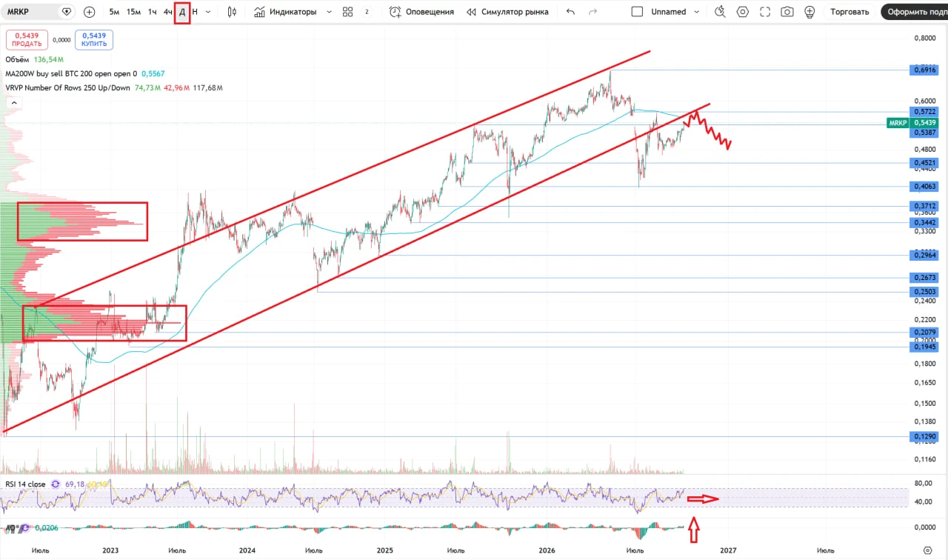Screen dimensions: 948x560
Task: Toggle fullscreen mode icon
Action: pyautogui.click(x=765, y=12)
